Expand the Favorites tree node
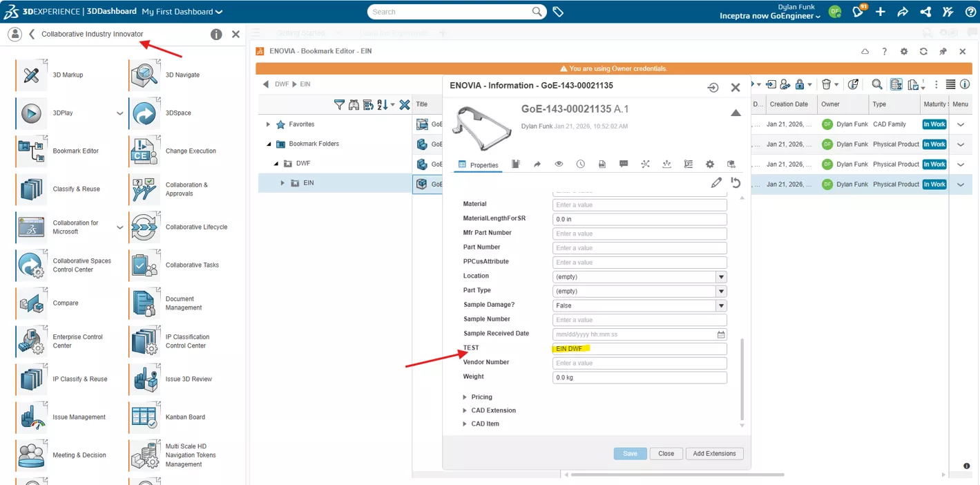The width and height of the screenshot is (980, 485). (x=268, y=124)
